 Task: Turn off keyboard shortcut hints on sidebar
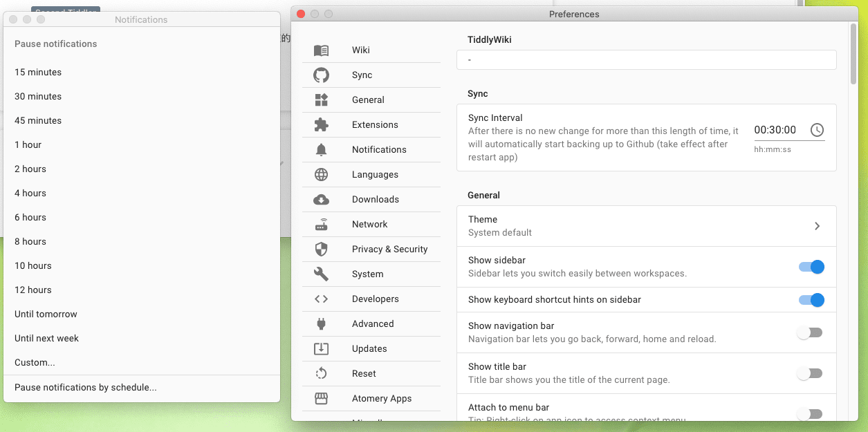(810, 300)
